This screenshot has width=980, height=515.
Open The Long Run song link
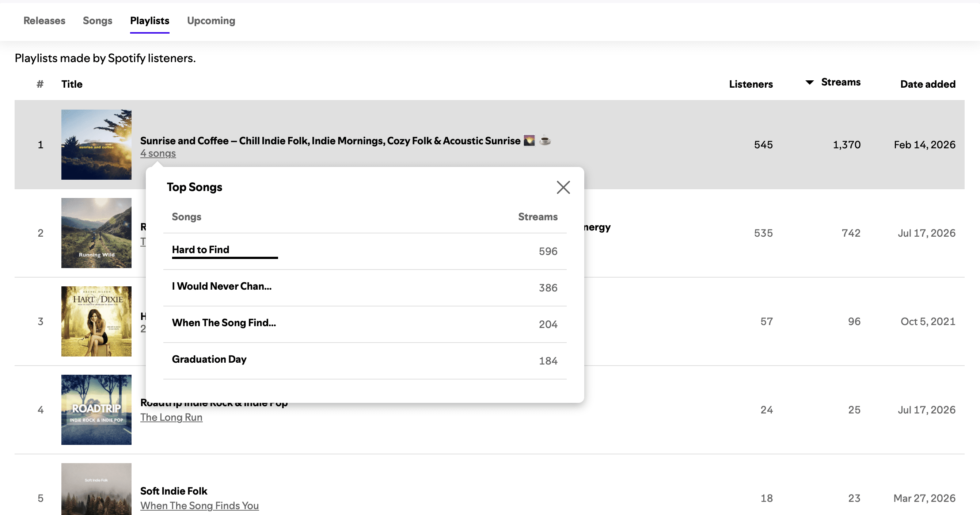click(x=171, y=417)
